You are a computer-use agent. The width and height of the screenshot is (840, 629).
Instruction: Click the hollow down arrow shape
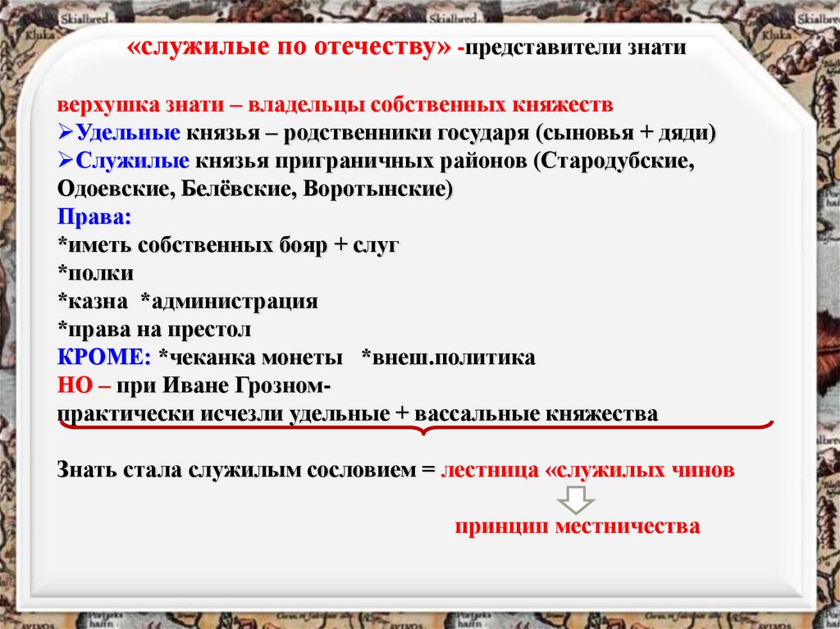click(x=576, y=500)
